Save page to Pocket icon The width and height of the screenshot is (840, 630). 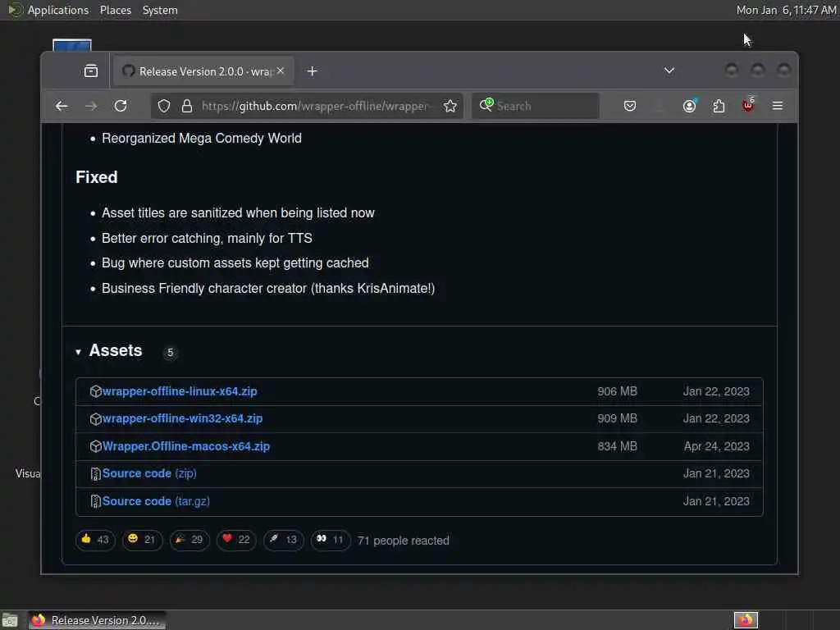(630, 106)
